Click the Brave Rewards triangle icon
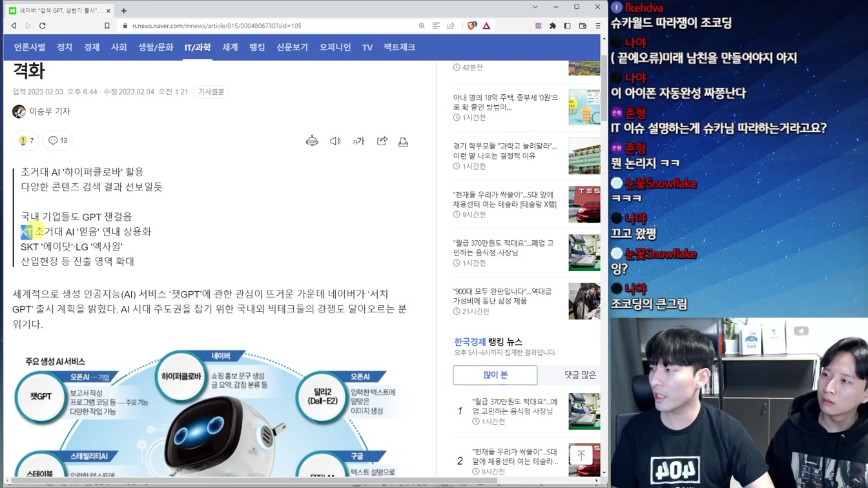868x488 pixels. click(x=486, y=26)
